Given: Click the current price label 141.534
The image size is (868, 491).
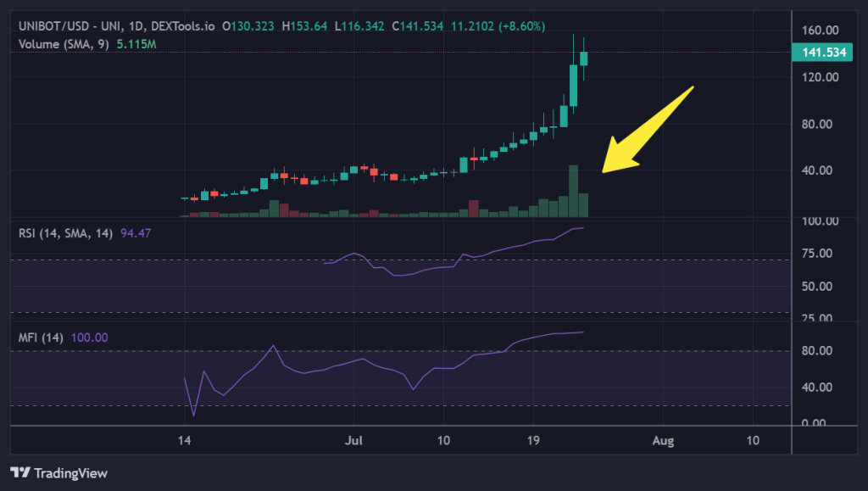Looking at the screenshot, I should tap(822, 53).
